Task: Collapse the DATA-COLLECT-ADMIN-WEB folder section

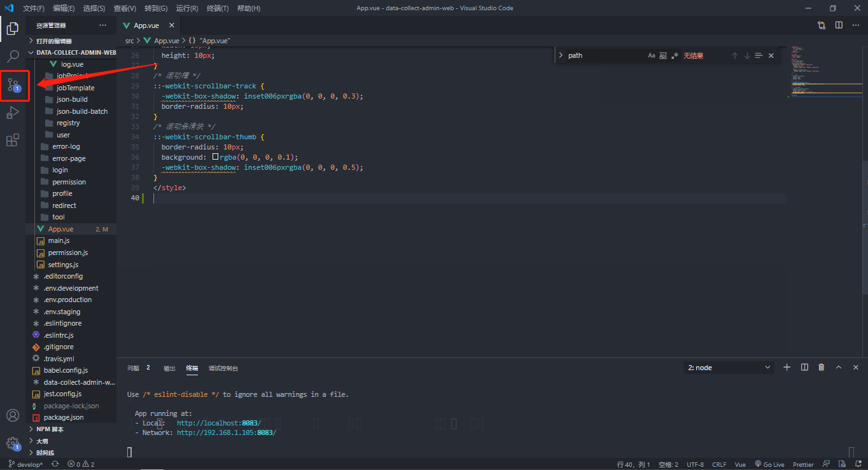Action: (x=71, y=53)
